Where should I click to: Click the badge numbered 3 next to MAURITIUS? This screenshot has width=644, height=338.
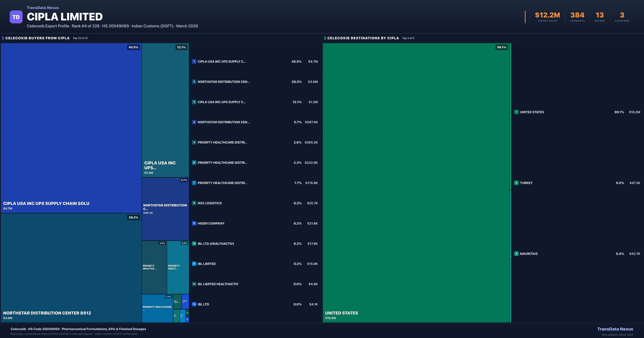coord(517,253)
